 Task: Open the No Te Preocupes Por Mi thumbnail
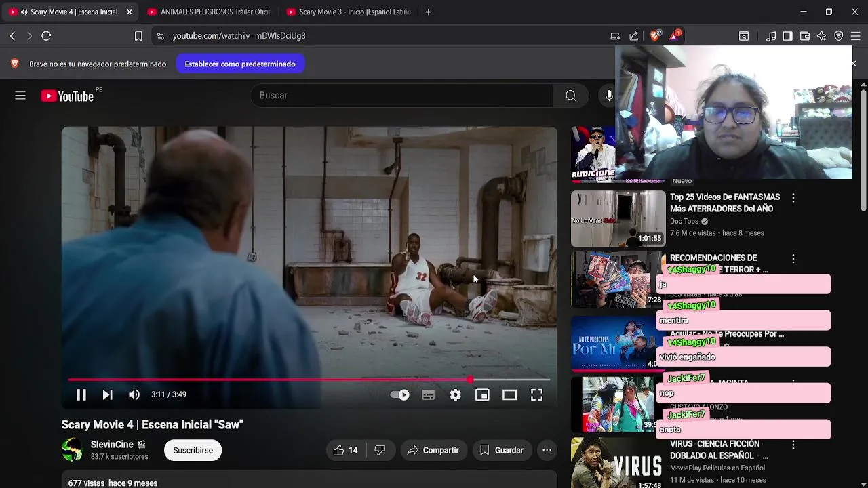pyautogui.click(x=614, y=342)
